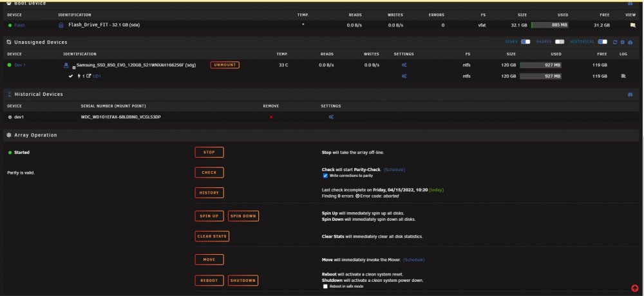644x296 pixels.
Task: Open parity HISTORY
Action: point(209,193)
